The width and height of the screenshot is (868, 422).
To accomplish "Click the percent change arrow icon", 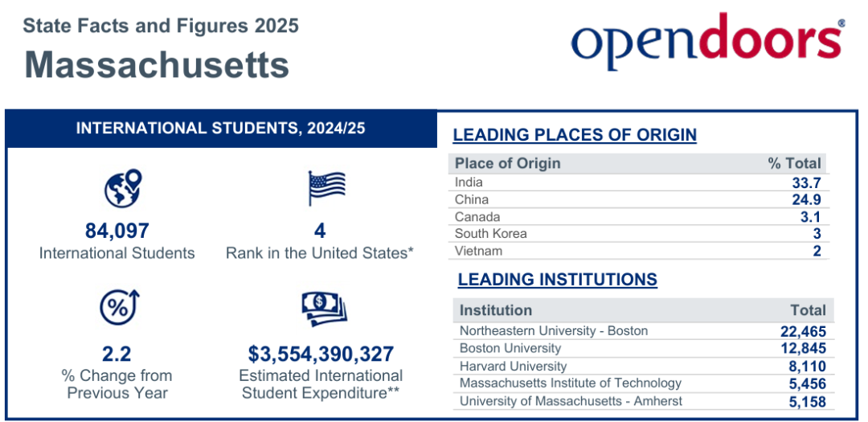I will 120,306.
